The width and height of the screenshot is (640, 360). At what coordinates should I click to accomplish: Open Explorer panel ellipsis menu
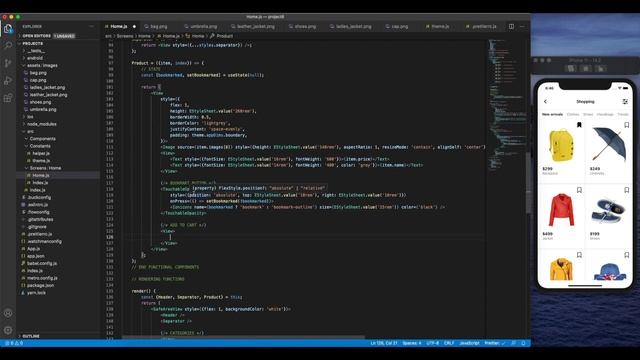(91, 26)
